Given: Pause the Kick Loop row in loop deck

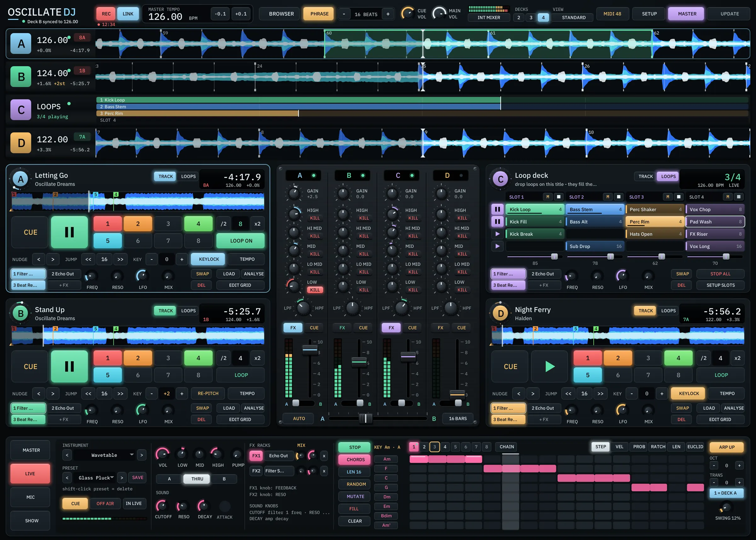Looking at the screenshot, I should (497, 210).
